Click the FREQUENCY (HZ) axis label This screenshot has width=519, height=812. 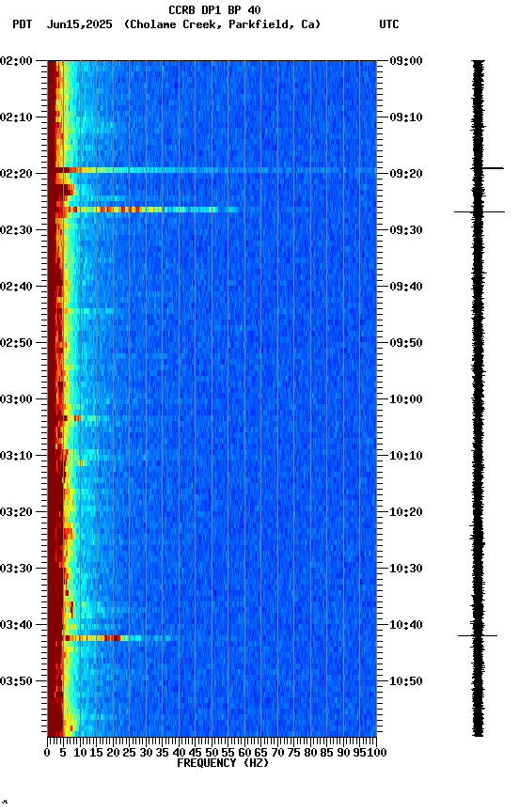223,763
